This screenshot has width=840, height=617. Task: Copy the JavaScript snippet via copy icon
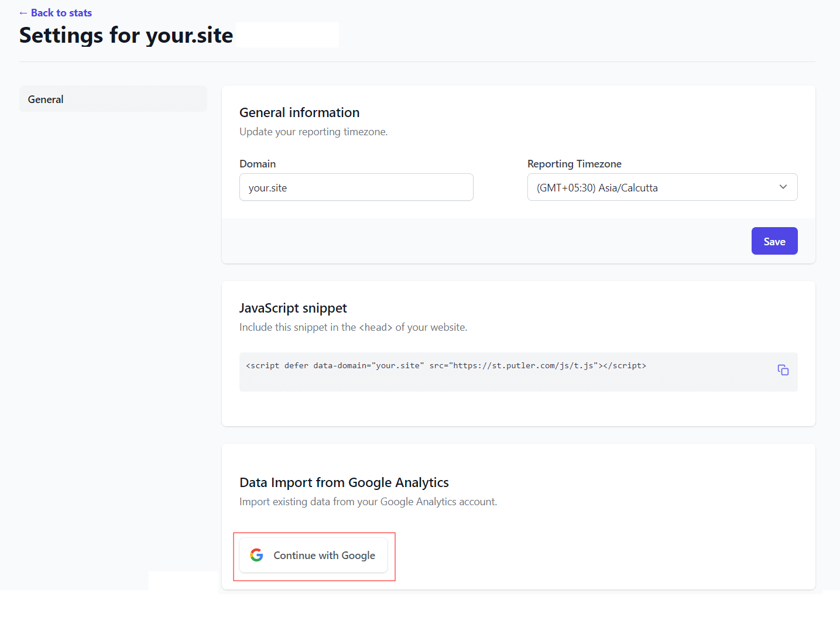click(783, 370)
